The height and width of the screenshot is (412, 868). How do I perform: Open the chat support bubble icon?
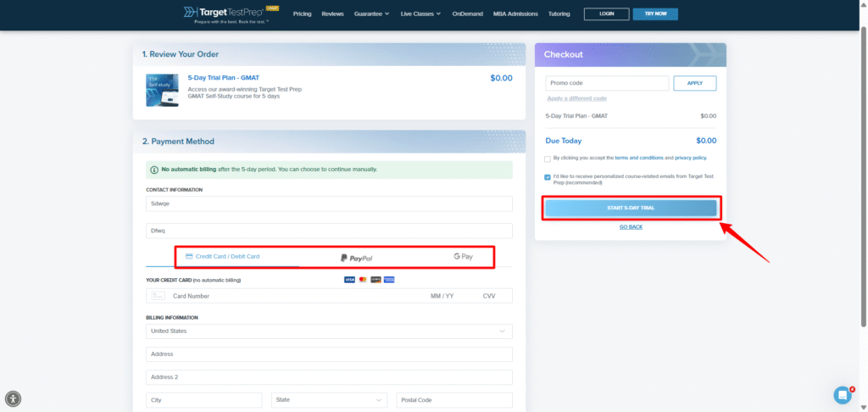click(x=843, y=395)
